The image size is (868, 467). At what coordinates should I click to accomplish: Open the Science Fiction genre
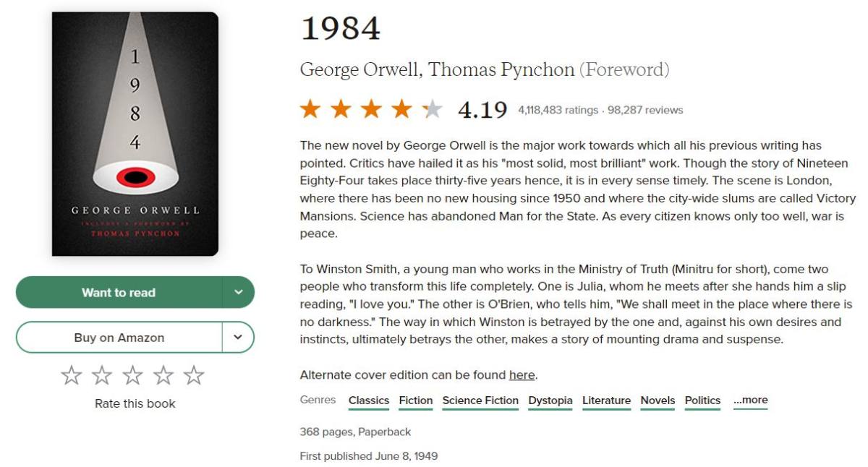click(x=480, y=400)
